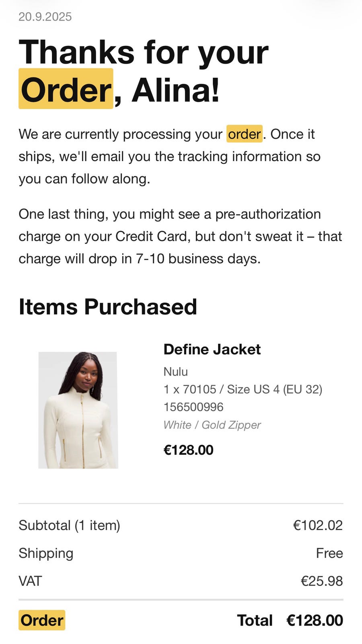Image resolution: width=362 pixels, height=644 pixels.
Task: Click the name Alina in the headline
Action: [x=175, y=89]
